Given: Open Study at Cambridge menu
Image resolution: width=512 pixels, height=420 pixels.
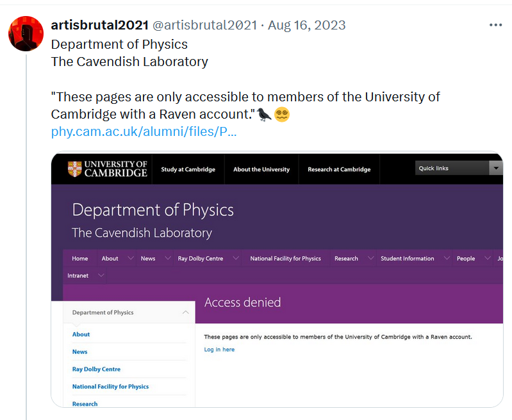Looking at the screenshot, I should (x=188, y=169).
